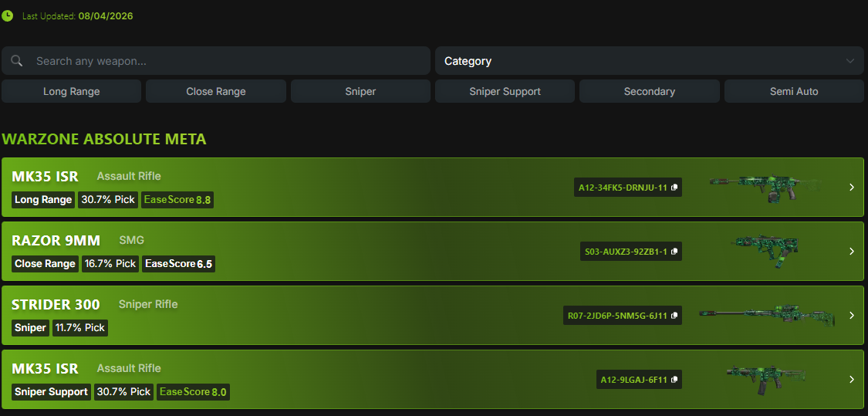Enable the Semi Auto filter
The height and width of the screenshot is (416, 868).
coord(794,91)
